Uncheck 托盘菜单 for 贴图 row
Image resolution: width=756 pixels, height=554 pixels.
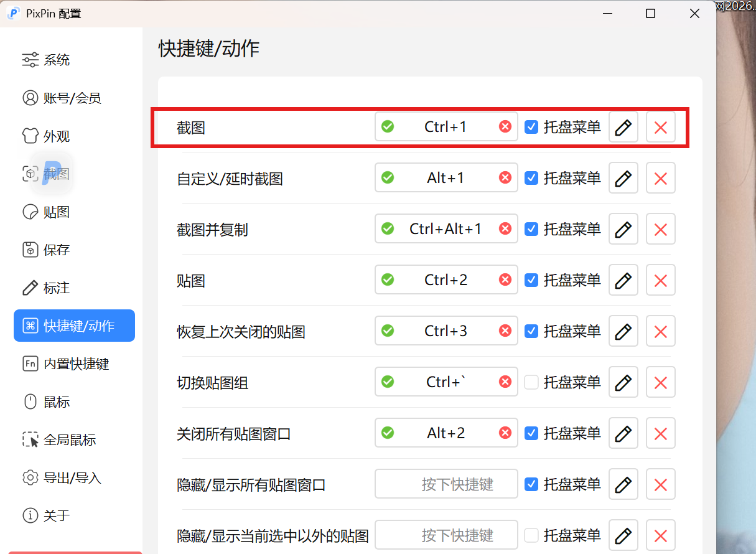point(531,280)
